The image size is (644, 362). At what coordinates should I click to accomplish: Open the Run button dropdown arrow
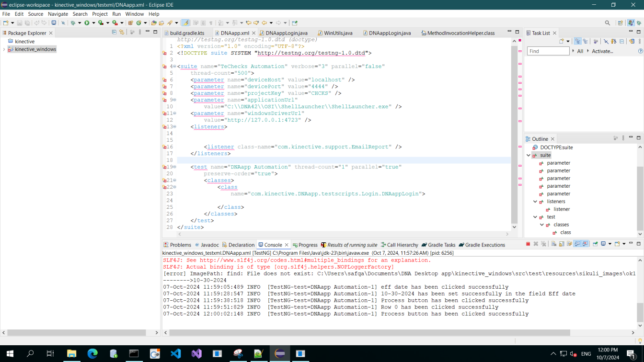pyautogui.click(x=93, y=23)
